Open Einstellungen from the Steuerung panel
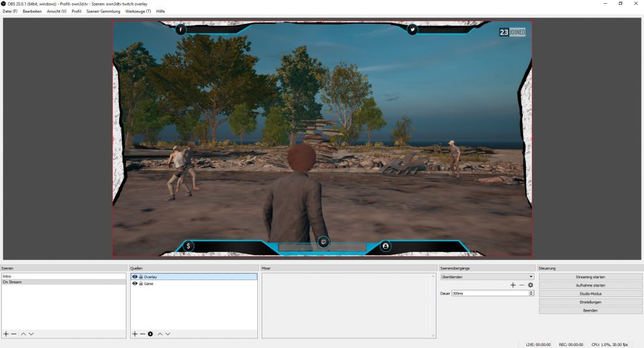The image size is (644, 348). pos(590,302)
